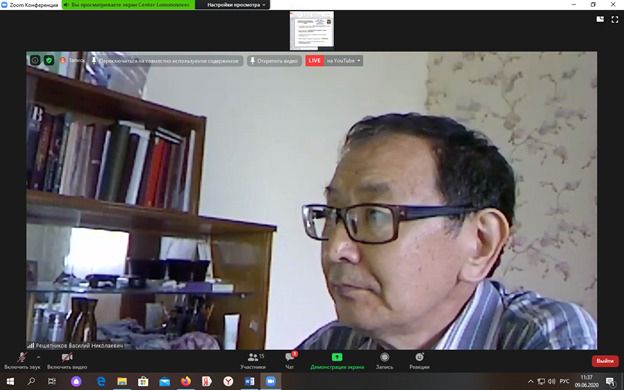The width and height of the screenshot is (624, 390).
Task: Click the green encryption shield icon
Action: point(49,60)
